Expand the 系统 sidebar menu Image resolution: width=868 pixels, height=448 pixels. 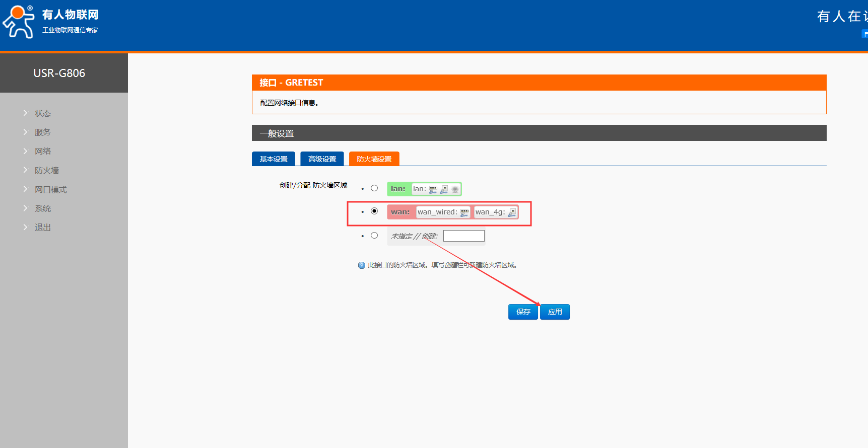[x=43, y=208]
